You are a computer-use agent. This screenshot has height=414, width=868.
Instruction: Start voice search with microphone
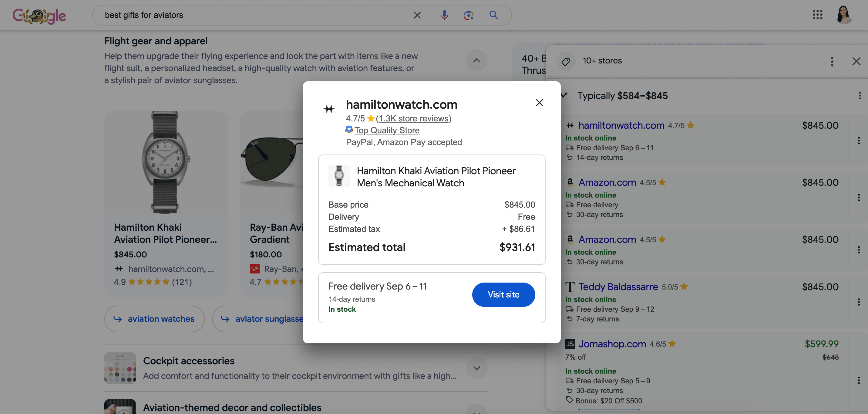click(x=444, y=15)
